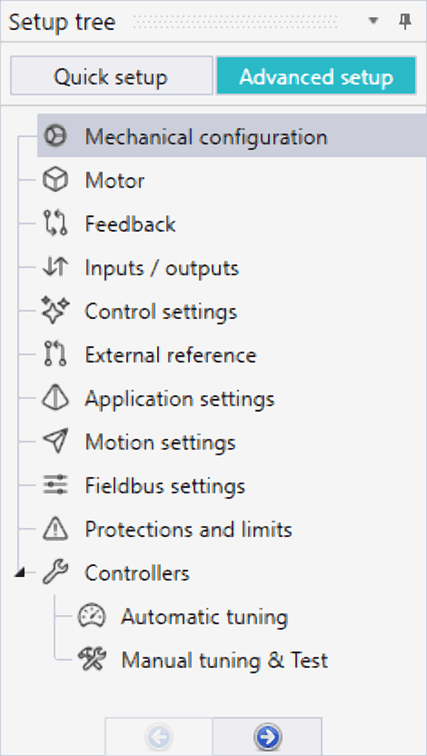Click the Feedback loop icon
This screenshot has height=756, width=427.
55,224
